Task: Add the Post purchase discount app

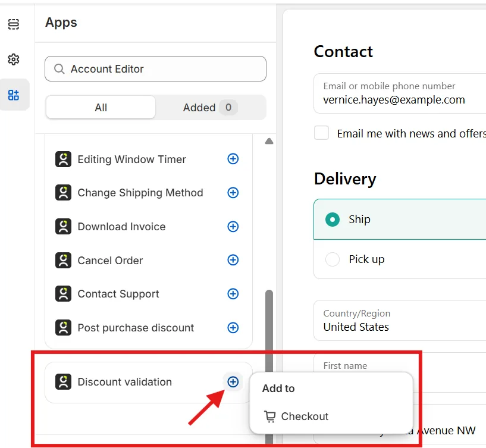Action: [233, 328]
